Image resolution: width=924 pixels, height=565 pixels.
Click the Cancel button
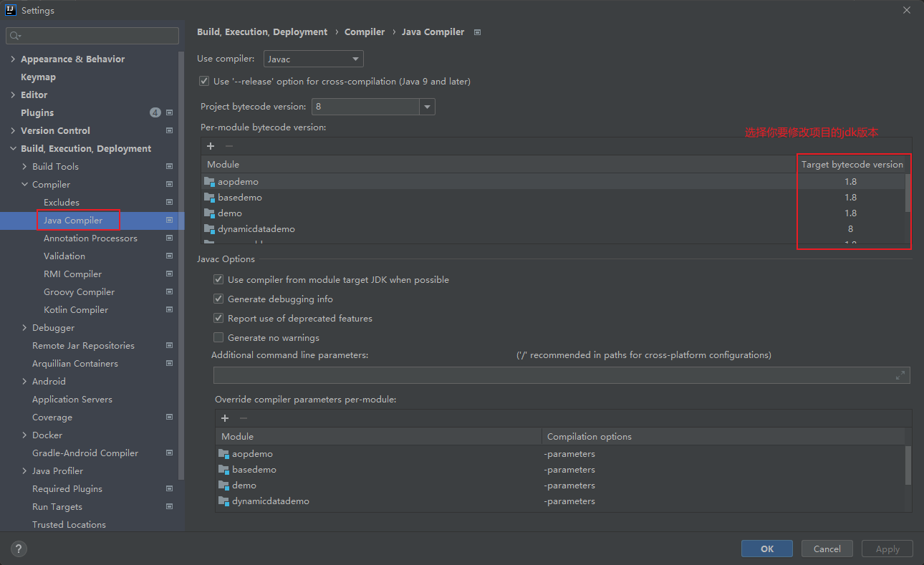(x=827, y=549)
